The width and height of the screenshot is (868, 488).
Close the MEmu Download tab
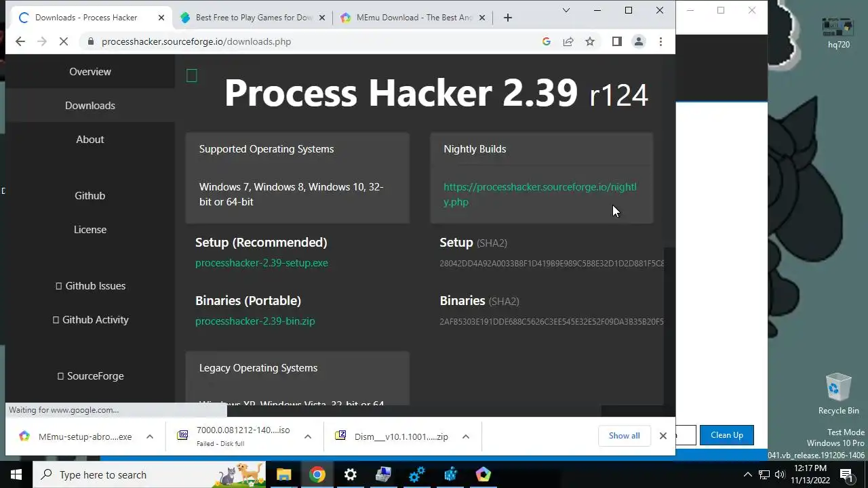click(x=483, y=18)
